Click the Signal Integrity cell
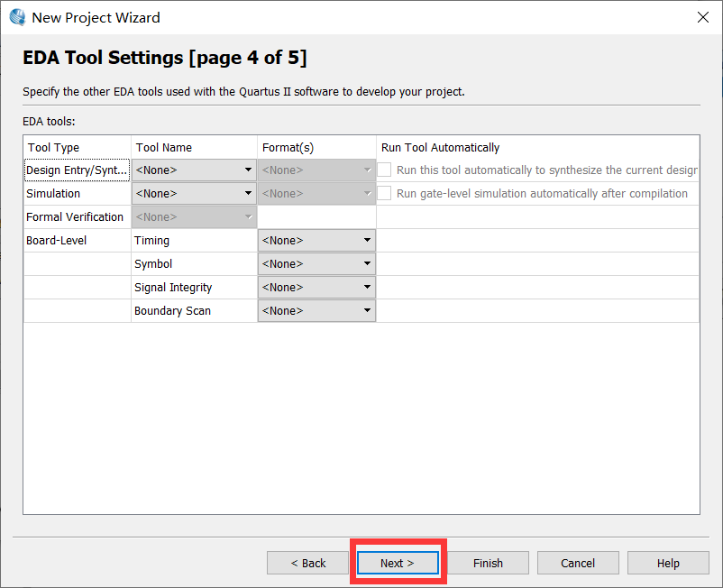Screen dimensions: 723x588 click(x=194, y=288)
